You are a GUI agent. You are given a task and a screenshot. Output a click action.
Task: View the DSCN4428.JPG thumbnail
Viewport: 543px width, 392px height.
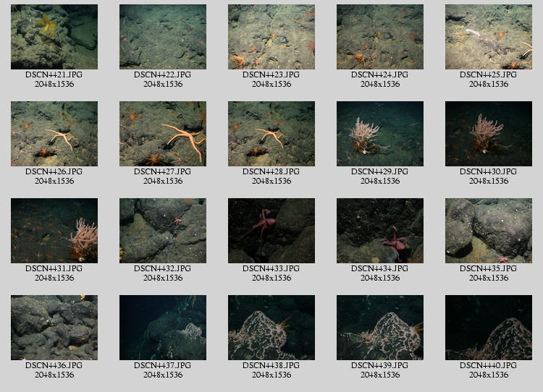271,134
